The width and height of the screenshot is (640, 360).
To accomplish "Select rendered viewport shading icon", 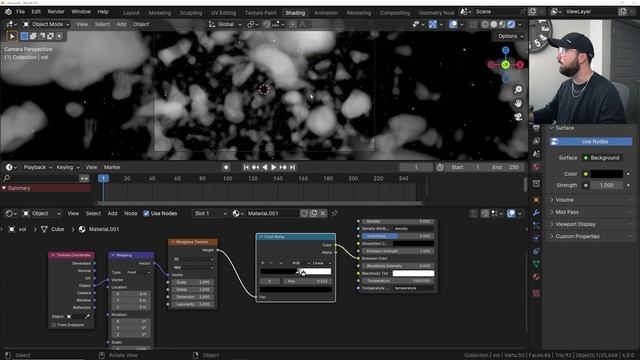I will 511,24.
